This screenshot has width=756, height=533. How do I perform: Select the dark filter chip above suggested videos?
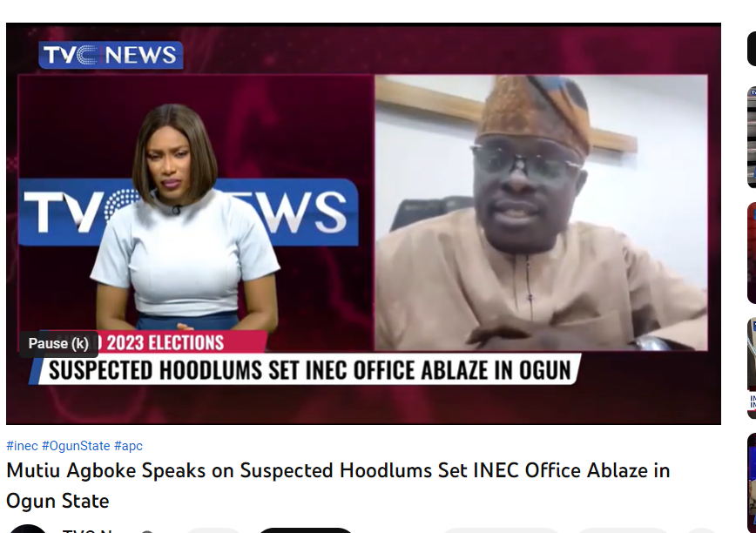pyautogui.click(x=752, y=48)
